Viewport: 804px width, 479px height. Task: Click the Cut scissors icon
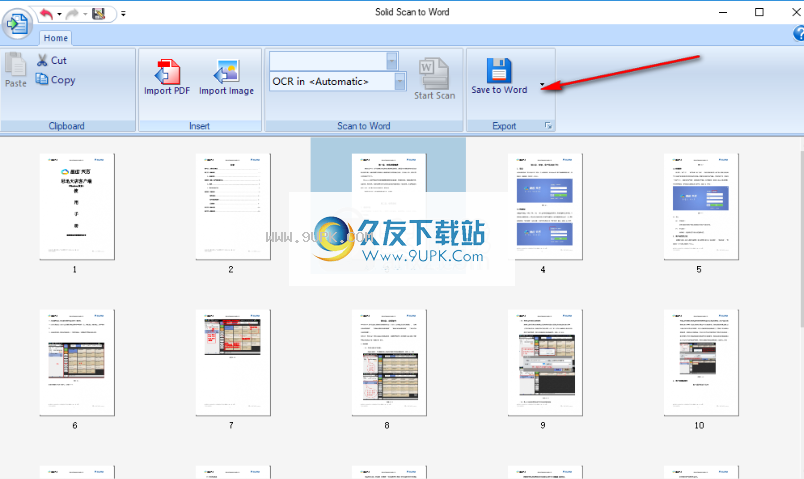(x=42, y=60)
